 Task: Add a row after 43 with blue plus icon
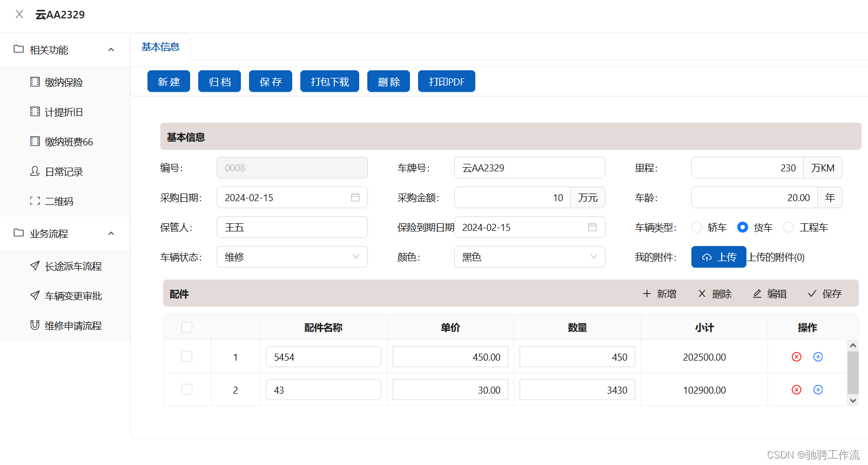[x=818, y=390]
